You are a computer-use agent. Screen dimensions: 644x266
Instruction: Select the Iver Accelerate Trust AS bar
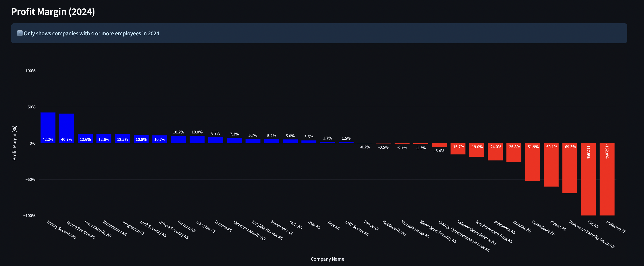pyautogui.click(x=477, y=150)
